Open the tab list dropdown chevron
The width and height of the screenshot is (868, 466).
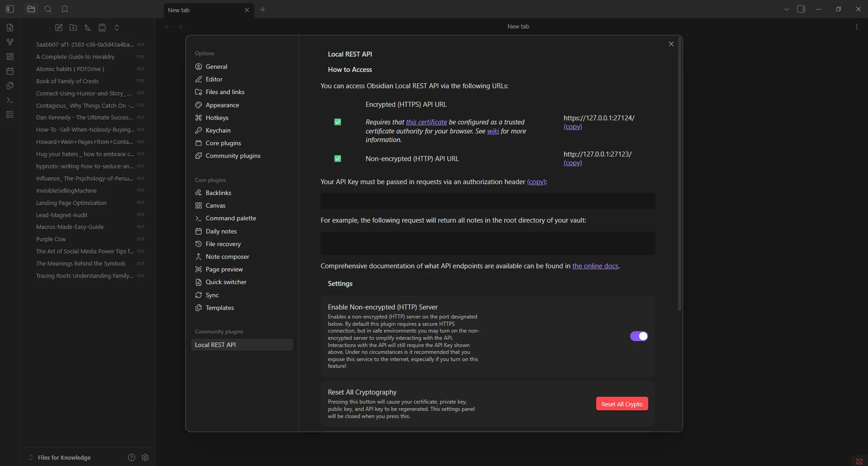(787, 9)
